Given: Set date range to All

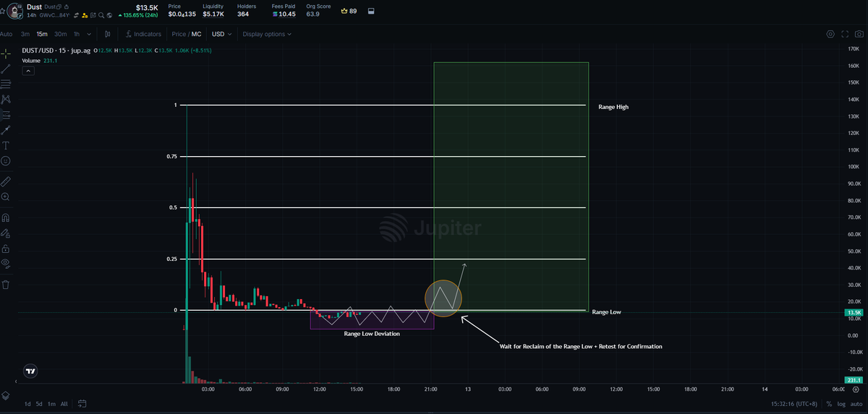Looking at the screenshot, I should [x=64, y=403].
